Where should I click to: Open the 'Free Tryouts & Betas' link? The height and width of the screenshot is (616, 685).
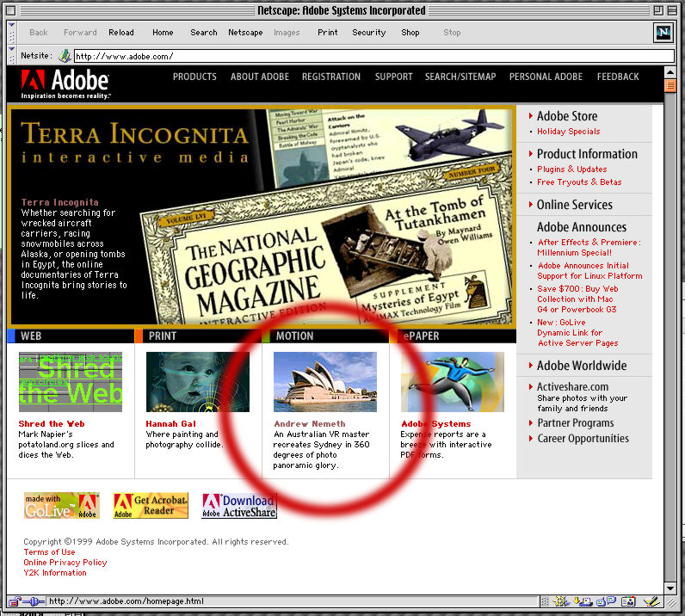(x=579, y=182)
